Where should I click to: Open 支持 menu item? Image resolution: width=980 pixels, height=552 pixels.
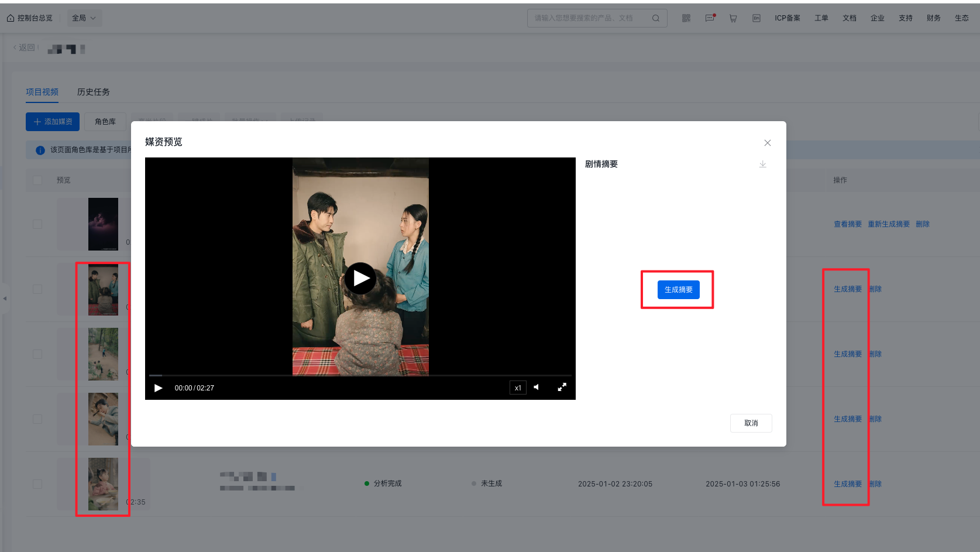coord(906,18)
